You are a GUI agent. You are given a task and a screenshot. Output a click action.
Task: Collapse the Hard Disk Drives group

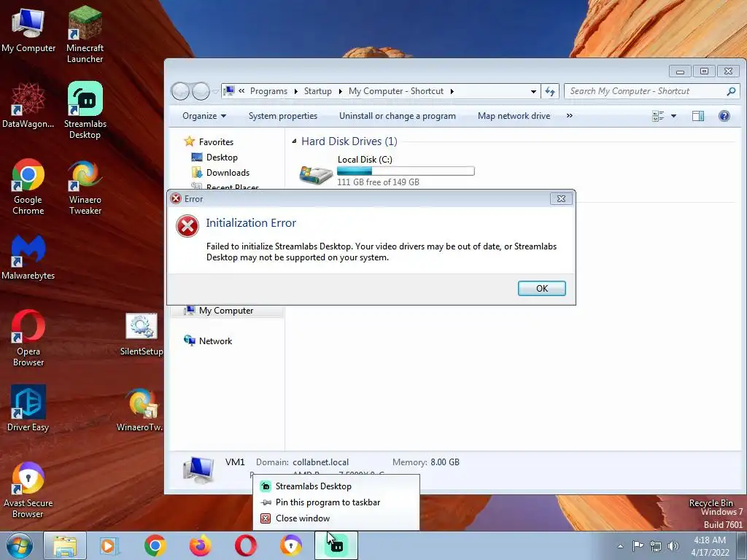click(294, 141)
